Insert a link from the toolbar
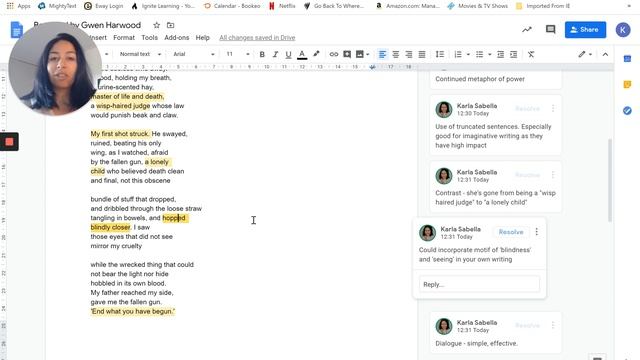The width and height of the screenshot is (640, 360). (333, 54)
